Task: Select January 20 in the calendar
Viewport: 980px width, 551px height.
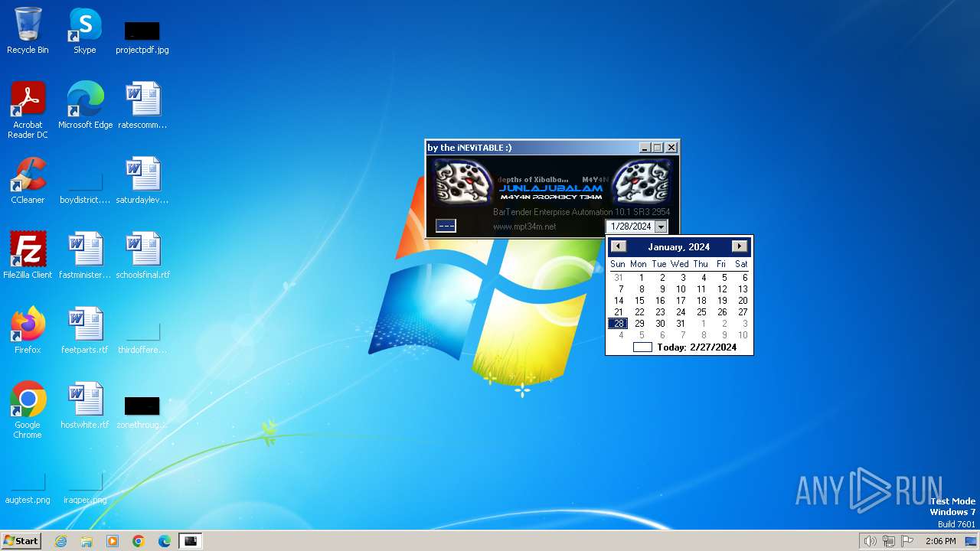Action: point(743,301)
